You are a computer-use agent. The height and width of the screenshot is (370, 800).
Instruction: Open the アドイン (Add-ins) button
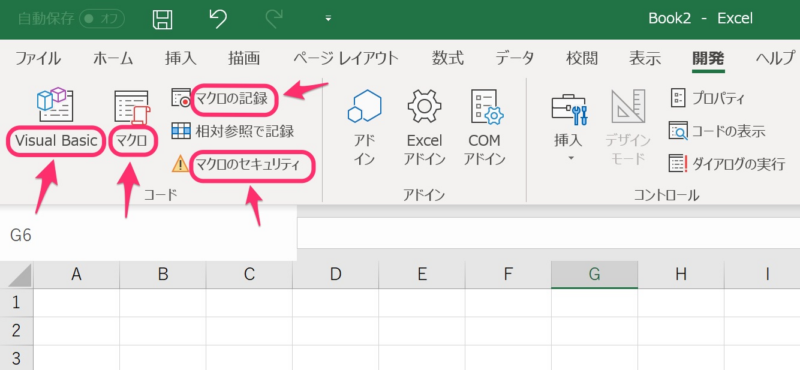coord(364,128)
